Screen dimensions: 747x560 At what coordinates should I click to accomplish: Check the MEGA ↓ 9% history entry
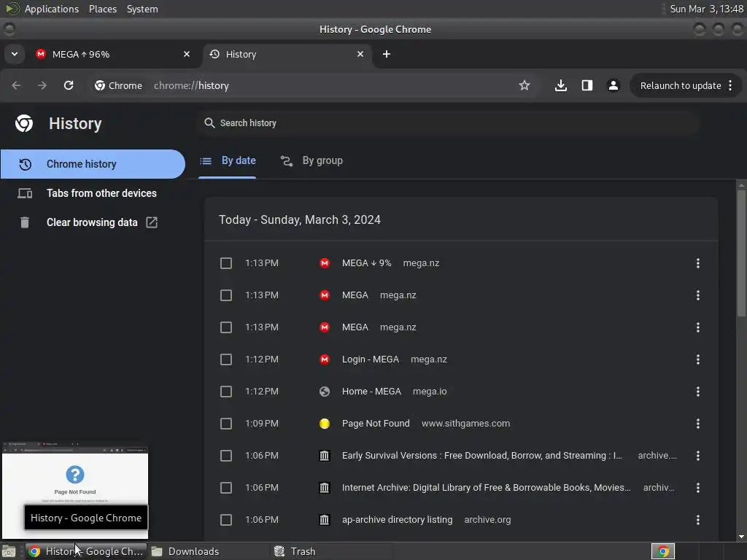pos(226,263)
